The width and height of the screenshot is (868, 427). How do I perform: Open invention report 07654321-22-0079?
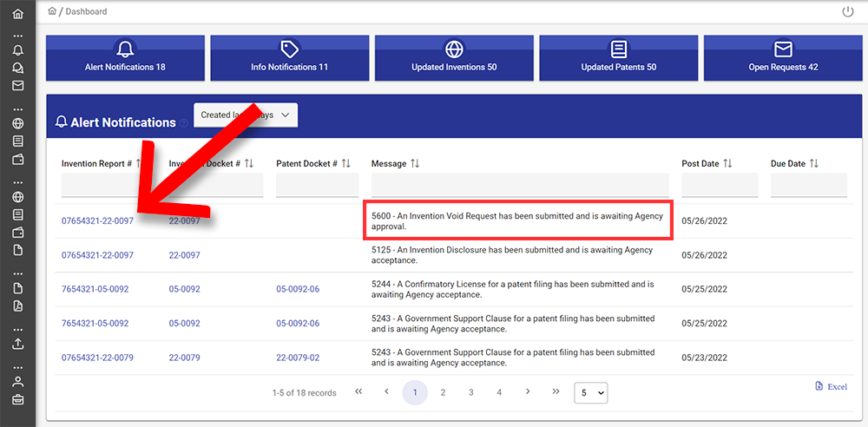coord(97,358)
